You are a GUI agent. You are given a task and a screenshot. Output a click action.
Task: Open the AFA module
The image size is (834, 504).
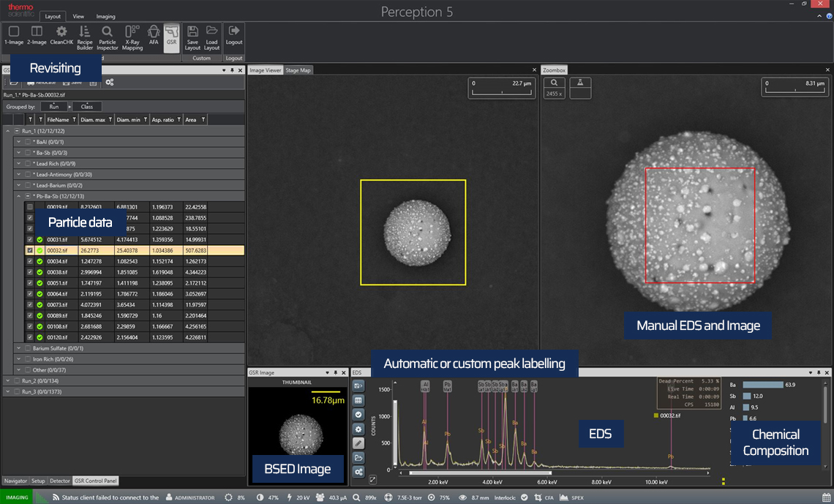click(154, 36)
